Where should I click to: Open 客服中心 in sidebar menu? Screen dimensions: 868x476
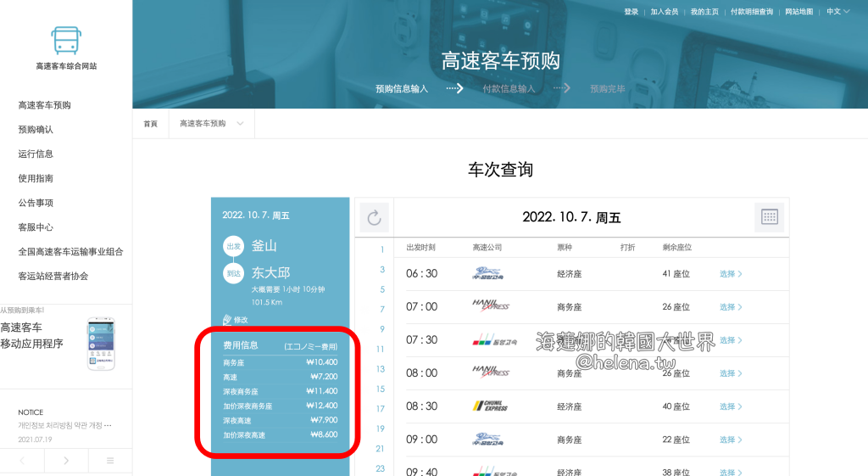36,227
